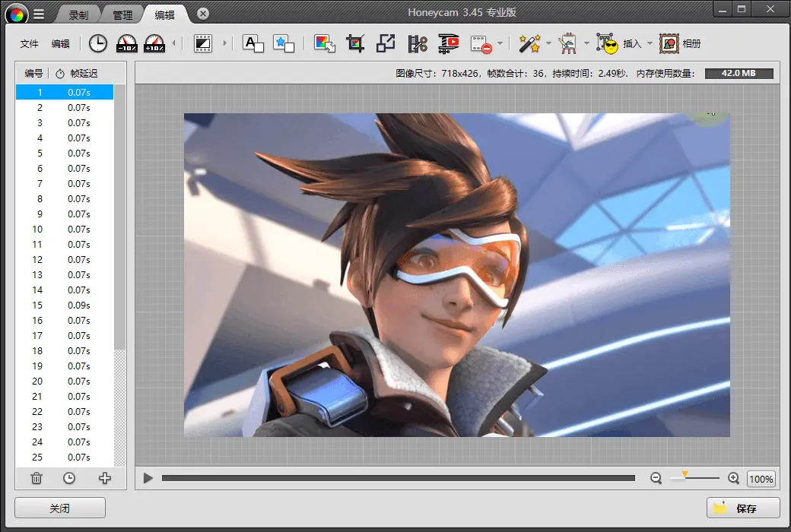
Task: Click the clock icon below frame list
Action: pyautogui.click(x=69, y=478)
